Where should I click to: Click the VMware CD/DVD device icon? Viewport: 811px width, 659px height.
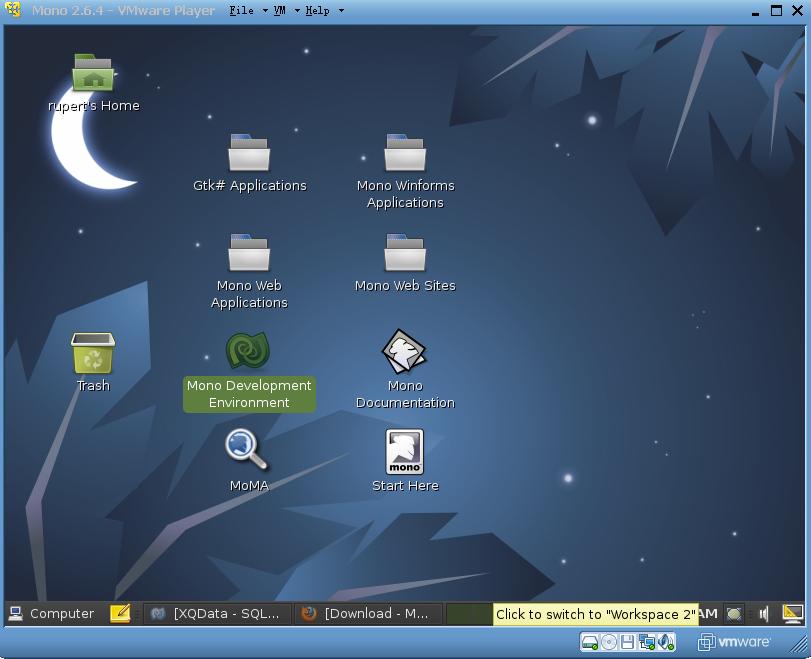tap(609, 642)
